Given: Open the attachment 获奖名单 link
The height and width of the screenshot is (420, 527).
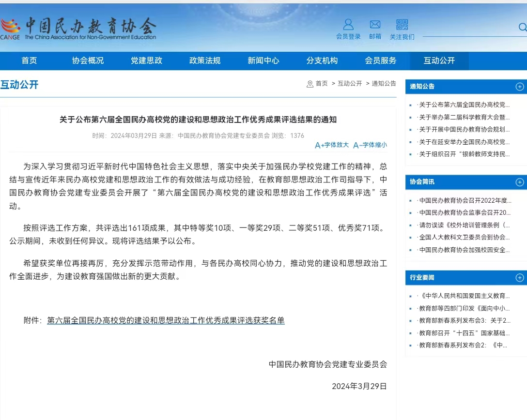Looking at the screenshot, I should tap(166, 320).
